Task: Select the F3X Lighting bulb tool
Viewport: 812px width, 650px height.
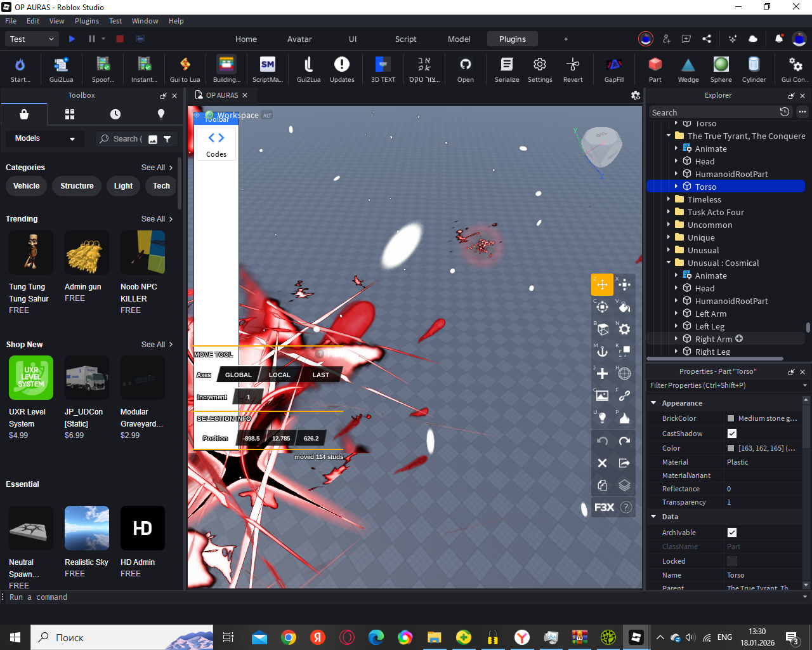Action: click(x=602, y=418)
